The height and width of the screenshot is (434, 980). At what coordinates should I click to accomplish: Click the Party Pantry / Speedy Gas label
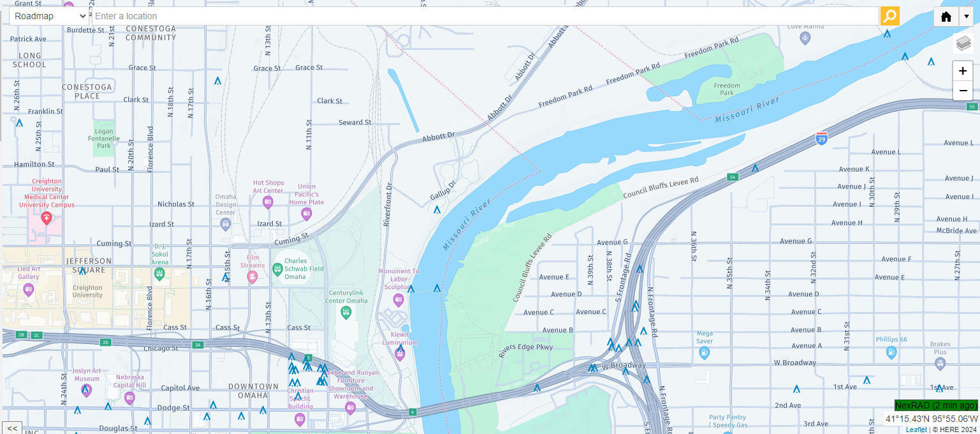pyautogui.click(x=728, y=421)
